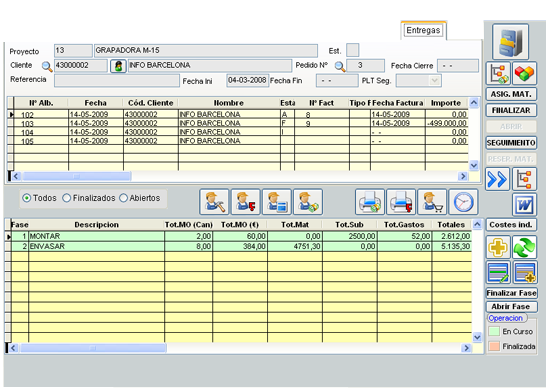
Task: Click the -499.000,00 importe cell
Action: coord(447,123)
